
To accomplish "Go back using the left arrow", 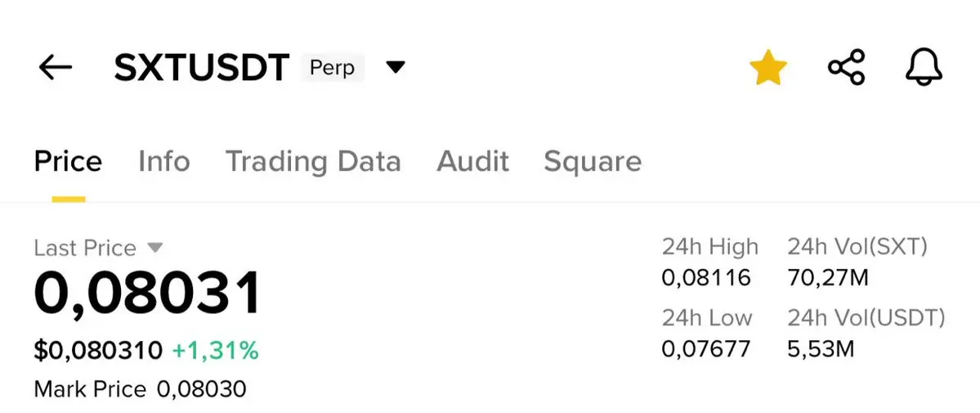I will (x=56, y=67).
